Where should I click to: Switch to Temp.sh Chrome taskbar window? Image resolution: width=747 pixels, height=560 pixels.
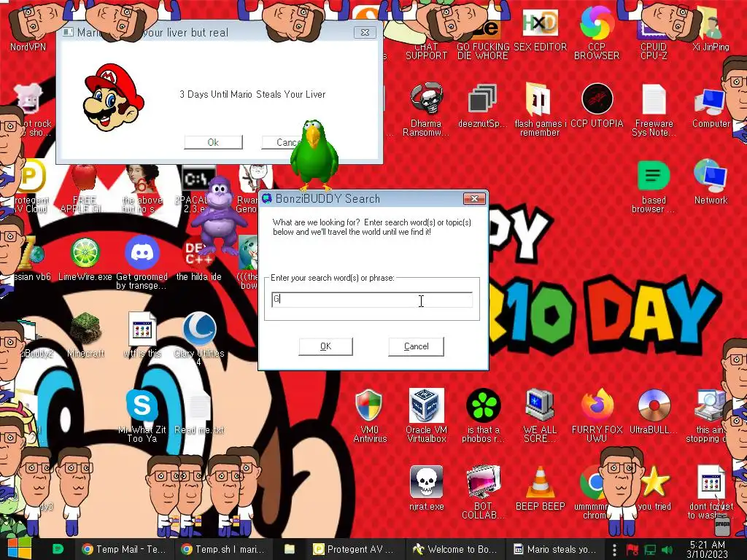[x=223, y=549]
